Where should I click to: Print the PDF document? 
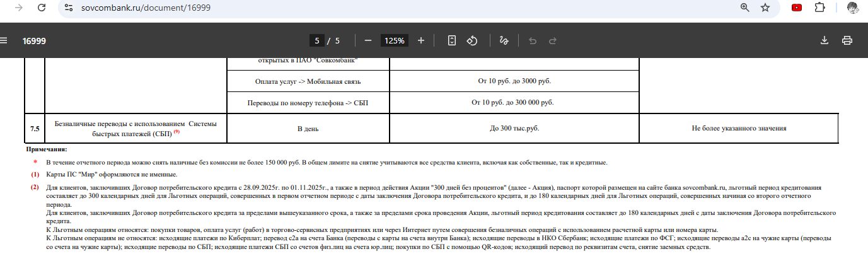847,40
